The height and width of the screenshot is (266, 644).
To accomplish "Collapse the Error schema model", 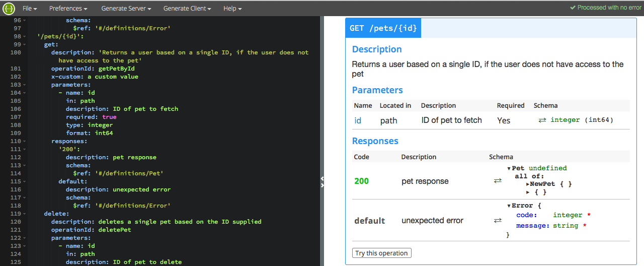I will (509, 207).
